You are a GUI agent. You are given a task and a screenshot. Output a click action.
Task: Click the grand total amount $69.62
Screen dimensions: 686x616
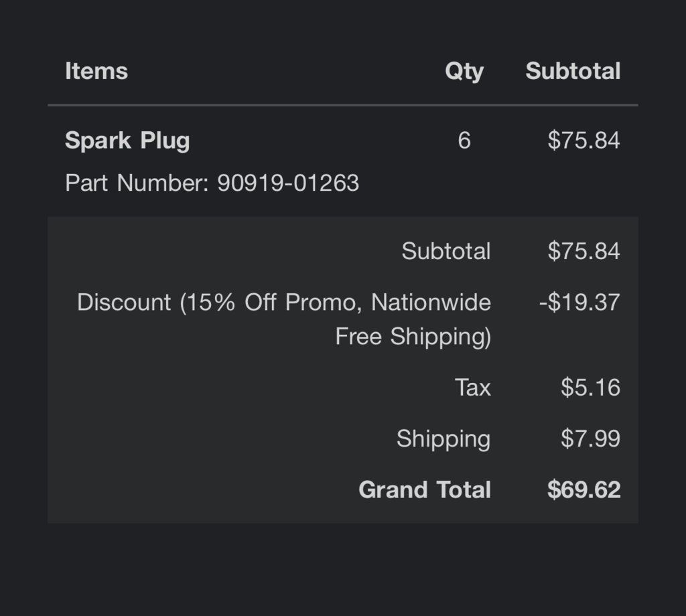click(584, 489)
